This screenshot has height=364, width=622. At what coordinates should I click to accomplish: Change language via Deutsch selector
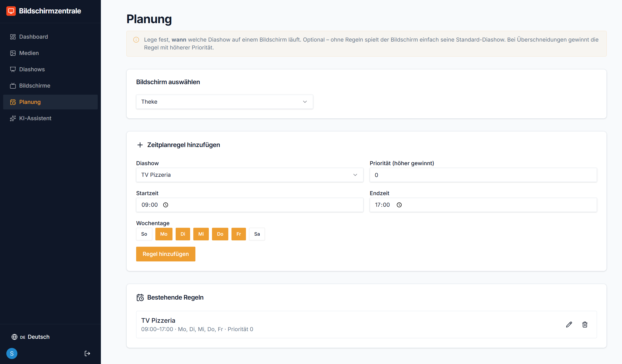coord(31,337)
